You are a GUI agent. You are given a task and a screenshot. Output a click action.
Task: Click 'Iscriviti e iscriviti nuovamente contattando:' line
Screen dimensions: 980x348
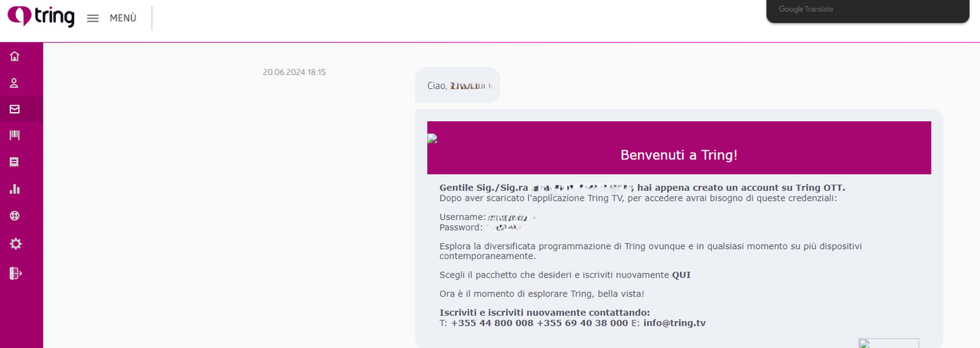coord(544,313)
